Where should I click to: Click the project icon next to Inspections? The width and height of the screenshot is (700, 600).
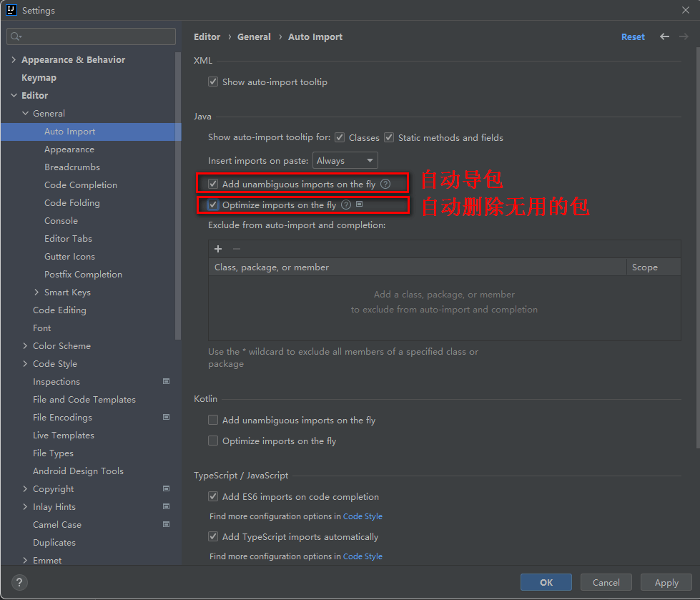166,381
